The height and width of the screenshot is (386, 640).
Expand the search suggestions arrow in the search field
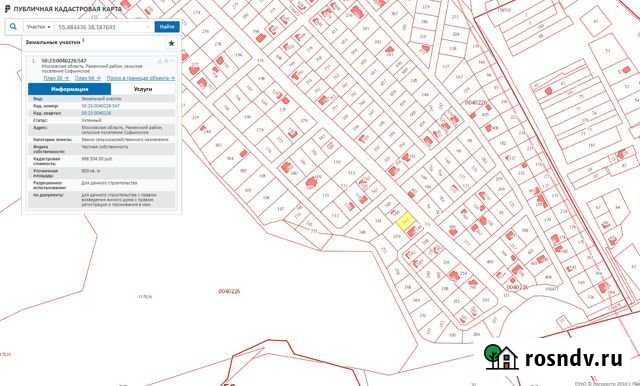click(x=148, y=27)
